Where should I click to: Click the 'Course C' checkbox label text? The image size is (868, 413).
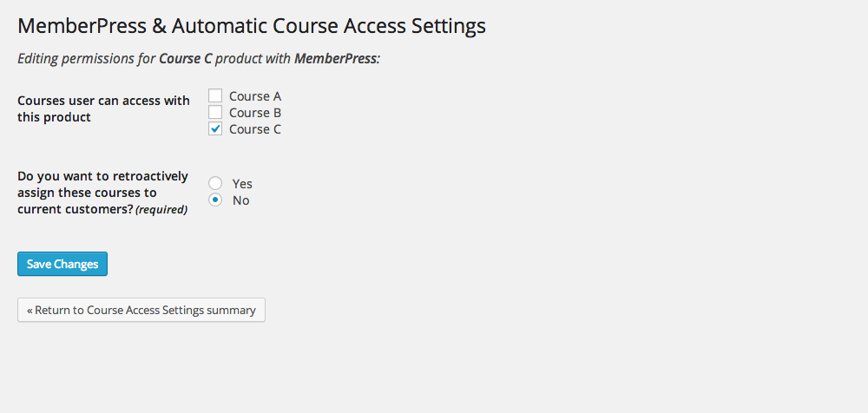coord(255,129)
